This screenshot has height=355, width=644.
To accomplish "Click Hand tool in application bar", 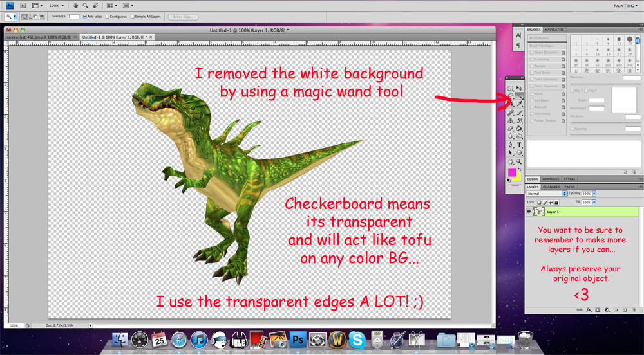I will click(75, 6).
